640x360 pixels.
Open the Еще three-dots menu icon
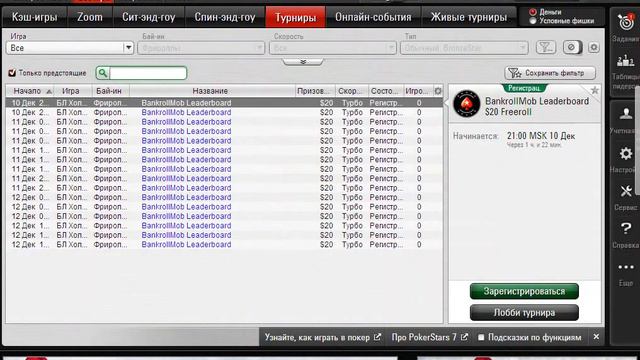pyautogui.click(x=626, y=267)
